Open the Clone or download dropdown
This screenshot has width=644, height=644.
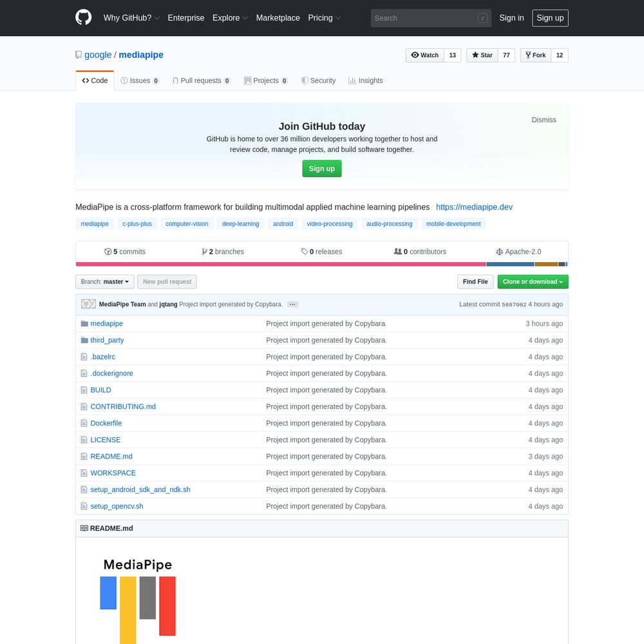point(533,282)
